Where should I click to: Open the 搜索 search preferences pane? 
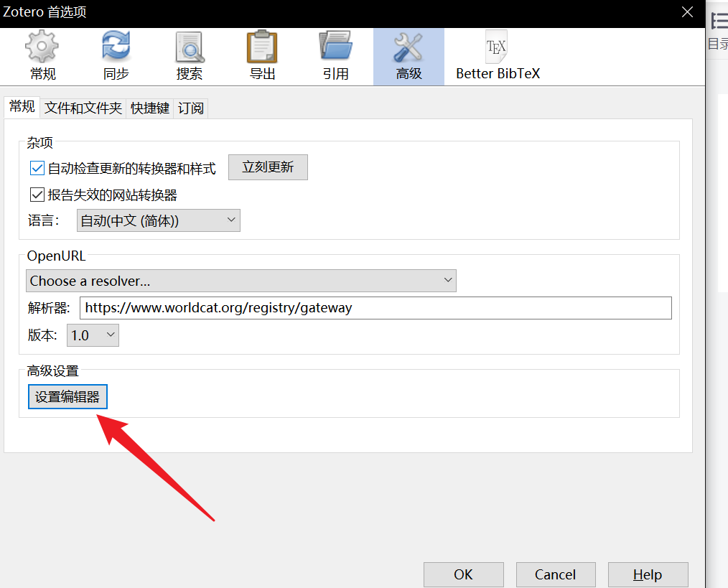point(189,57)
